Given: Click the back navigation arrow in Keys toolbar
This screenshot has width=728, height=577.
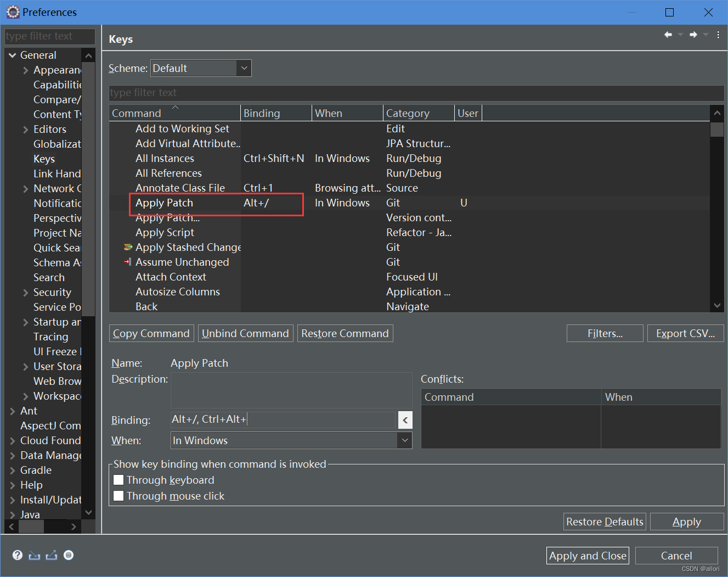Looking at the screenshot, I should pyautogui.click(x=667, y=34).
